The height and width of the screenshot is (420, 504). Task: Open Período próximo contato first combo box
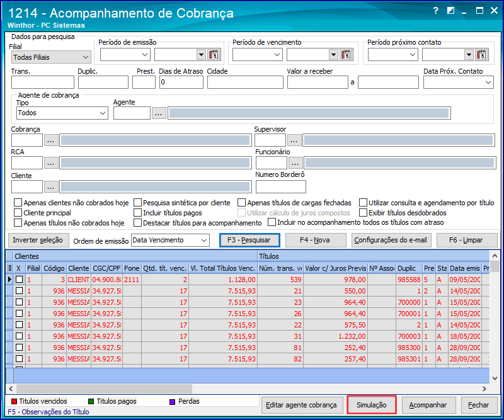point(392,55)
